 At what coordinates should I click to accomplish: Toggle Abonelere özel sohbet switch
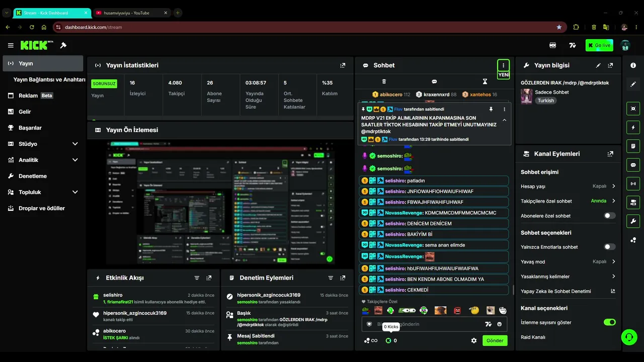pyautogui.click(x=609, y=216)
